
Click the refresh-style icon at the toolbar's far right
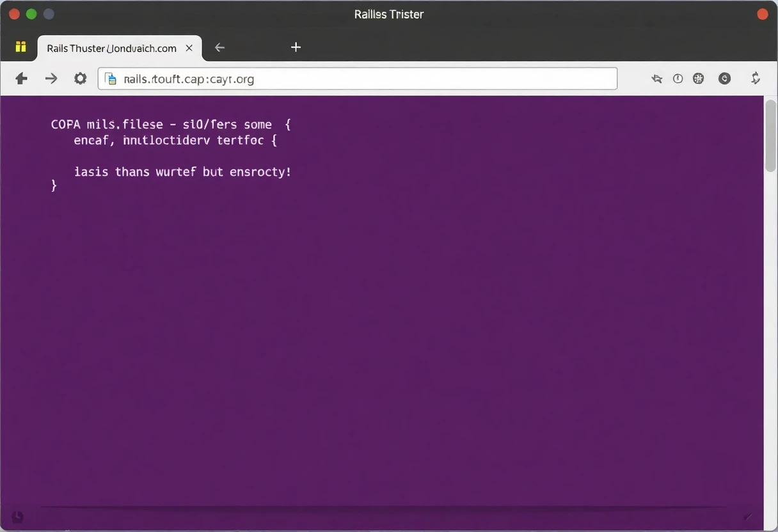point(756,78)
